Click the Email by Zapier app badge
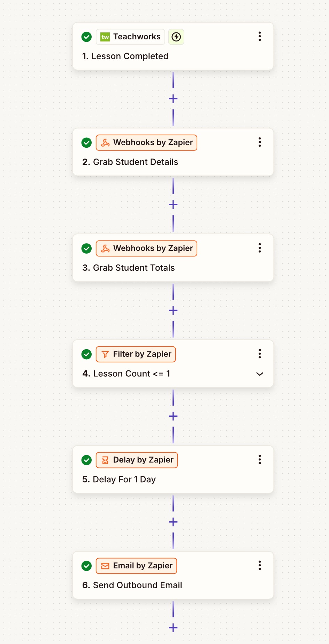 [x=136, y=566]
